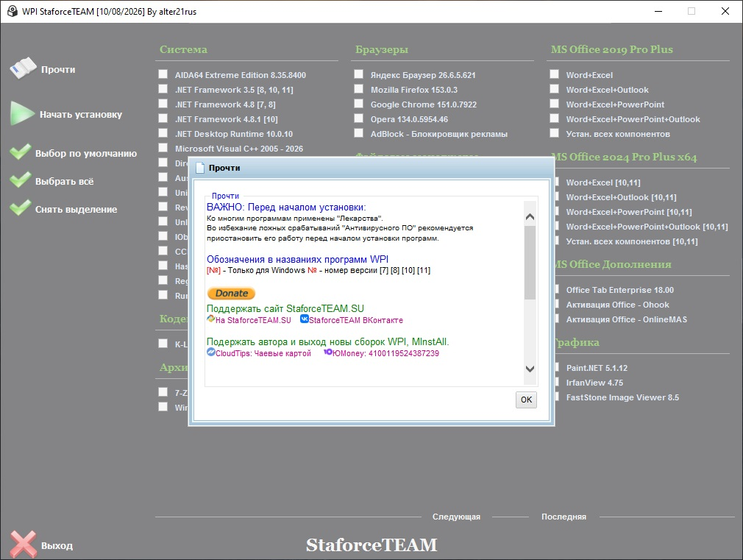Check Mozilla Firefox 153.0.3
The width and height of the screenshot is (743, 560).
pos(359,88)
